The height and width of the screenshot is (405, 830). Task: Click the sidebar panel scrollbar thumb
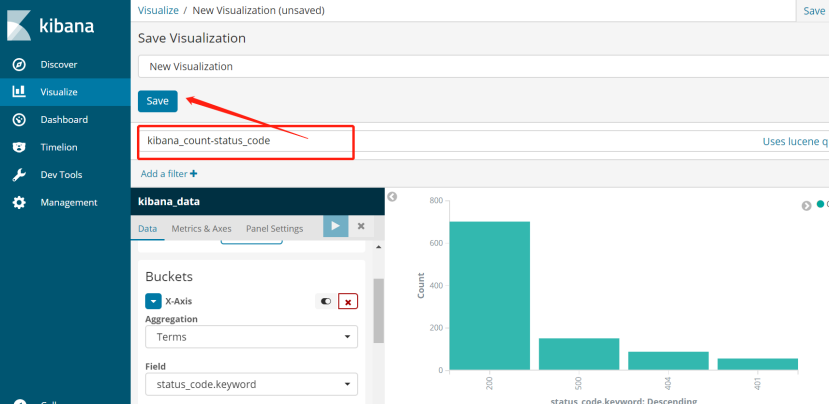tap(378, 310)
